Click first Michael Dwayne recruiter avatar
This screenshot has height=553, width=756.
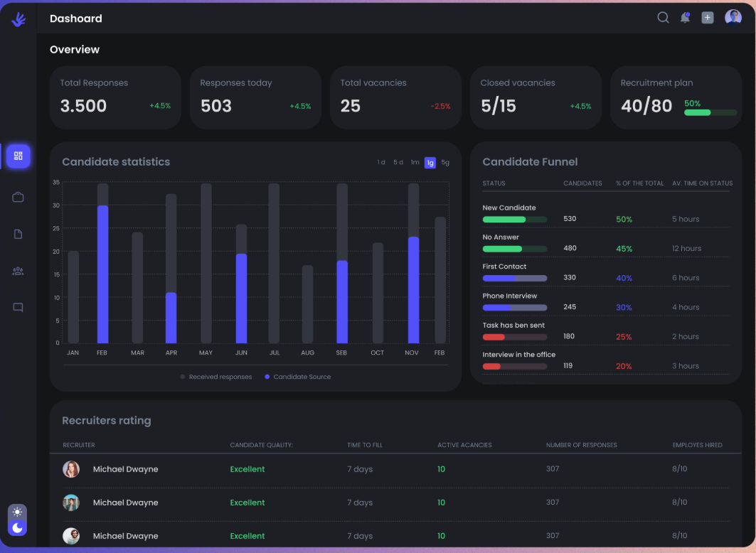[71, 469]
